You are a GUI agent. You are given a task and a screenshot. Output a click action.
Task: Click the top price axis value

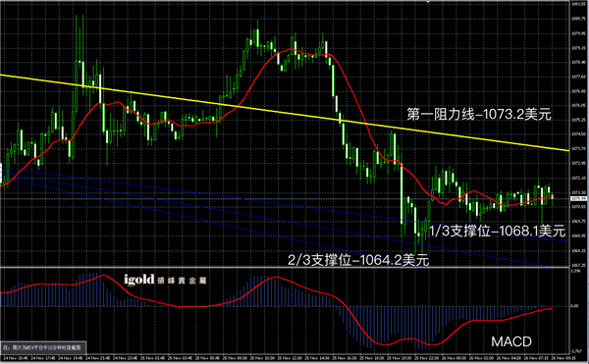coord(577,4)
